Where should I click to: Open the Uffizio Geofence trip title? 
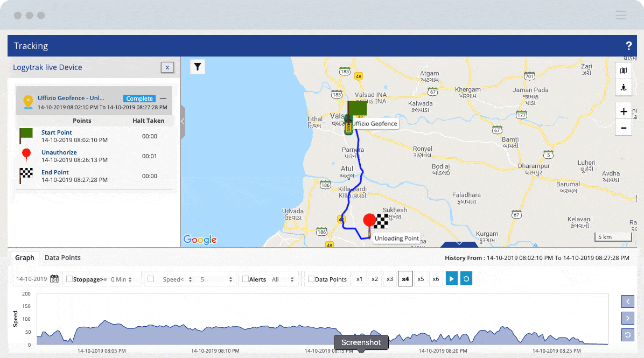coord(71,98)
